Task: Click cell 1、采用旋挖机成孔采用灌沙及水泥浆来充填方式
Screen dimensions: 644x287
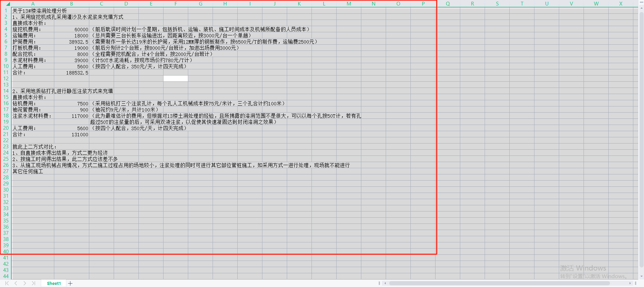Action: coord(68,17)
